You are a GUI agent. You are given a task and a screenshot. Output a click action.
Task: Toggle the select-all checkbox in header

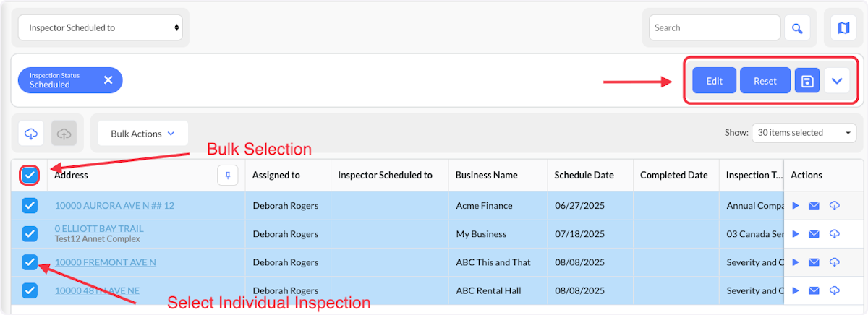click(x=29, y=175)
